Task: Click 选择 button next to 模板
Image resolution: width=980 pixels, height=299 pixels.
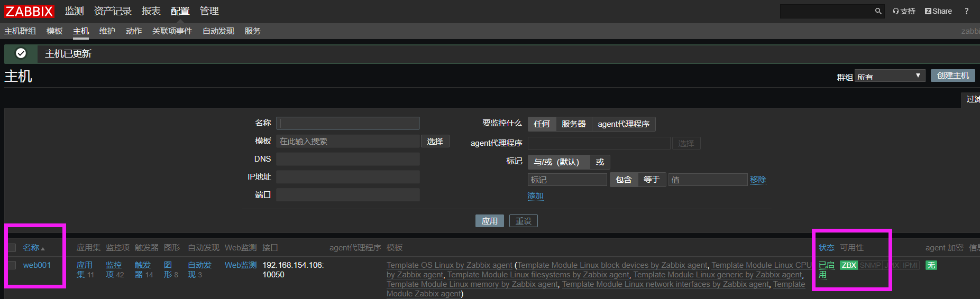Action: pyautogui.click(x=435, y=141)
